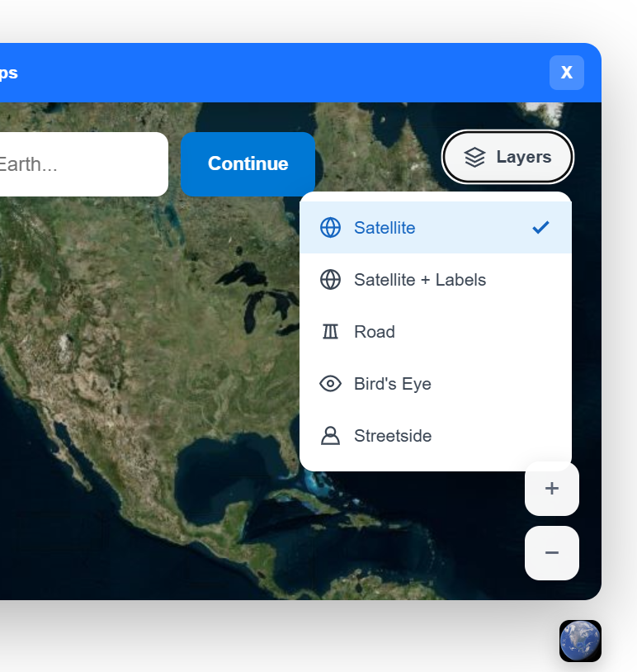The width and height of the screenshot is (637, 672).
Task: Click the eye icon beside Bird's Eye
Action: [x=330, y=384]
